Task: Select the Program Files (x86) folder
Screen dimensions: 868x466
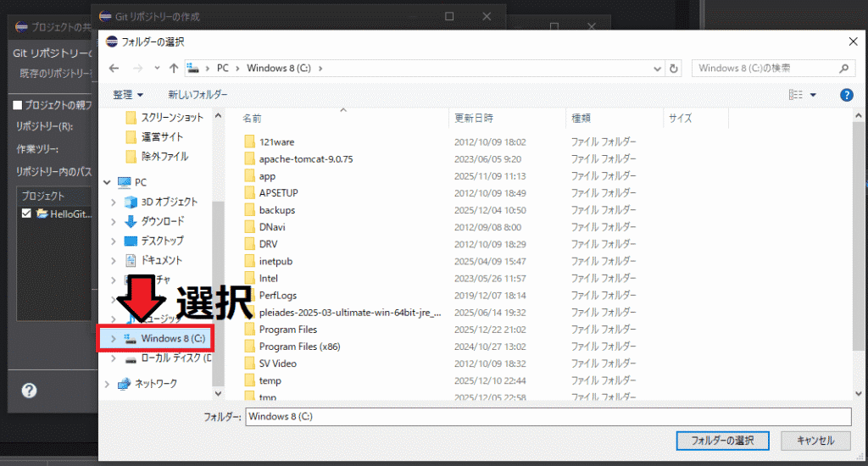Action: coord(299,346)
